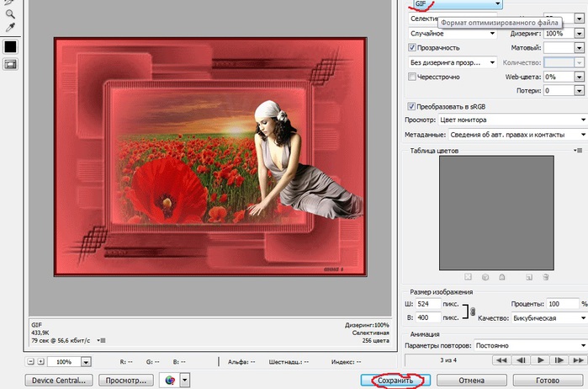Select the Eyedropper tool
The height and width of the screenshot is (389, 588).
(11, 26)
